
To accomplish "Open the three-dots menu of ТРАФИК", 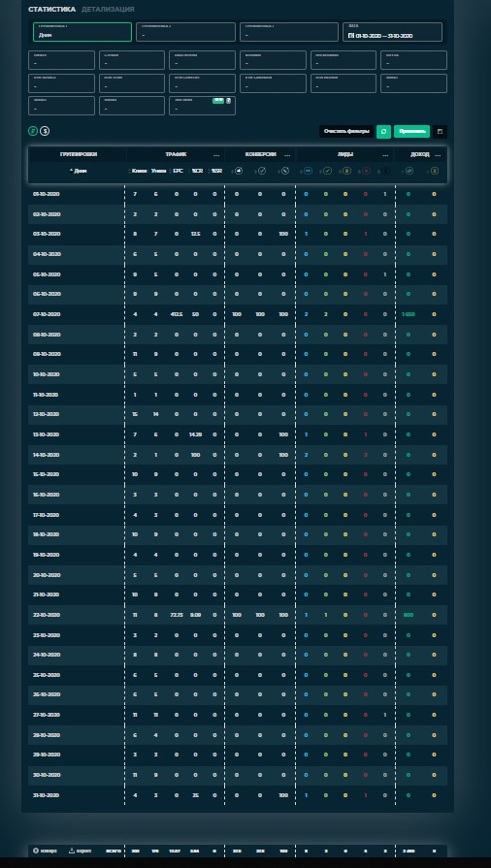I will (x=216, y=155).
